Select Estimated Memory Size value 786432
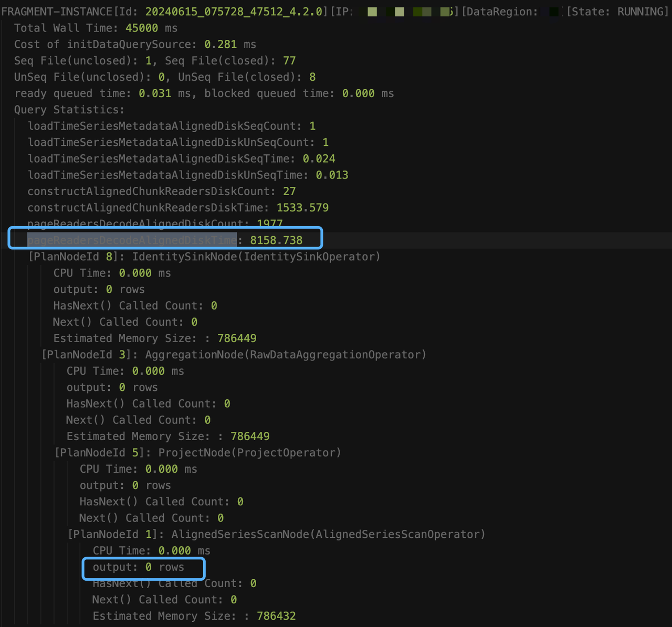This screenshot has width=672, height=627. click(276, 616)
